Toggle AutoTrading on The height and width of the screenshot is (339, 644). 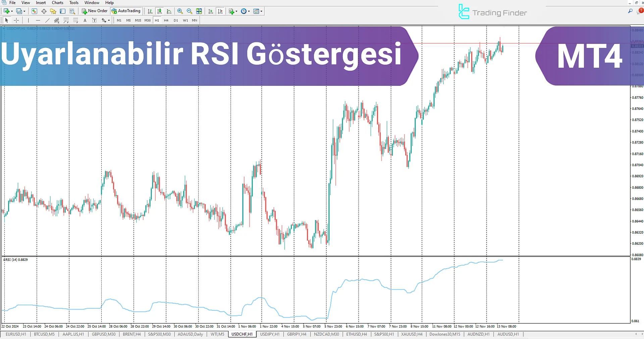point(126,11)
